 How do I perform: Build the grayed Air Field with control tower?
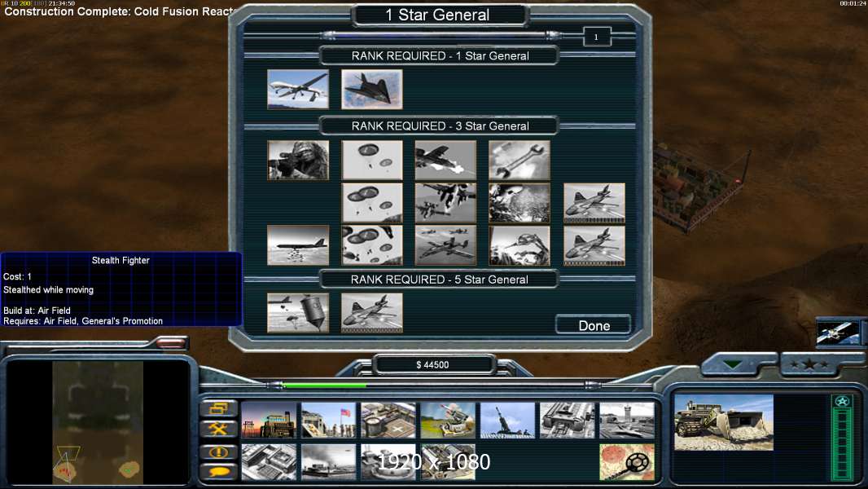pos(627,421)
